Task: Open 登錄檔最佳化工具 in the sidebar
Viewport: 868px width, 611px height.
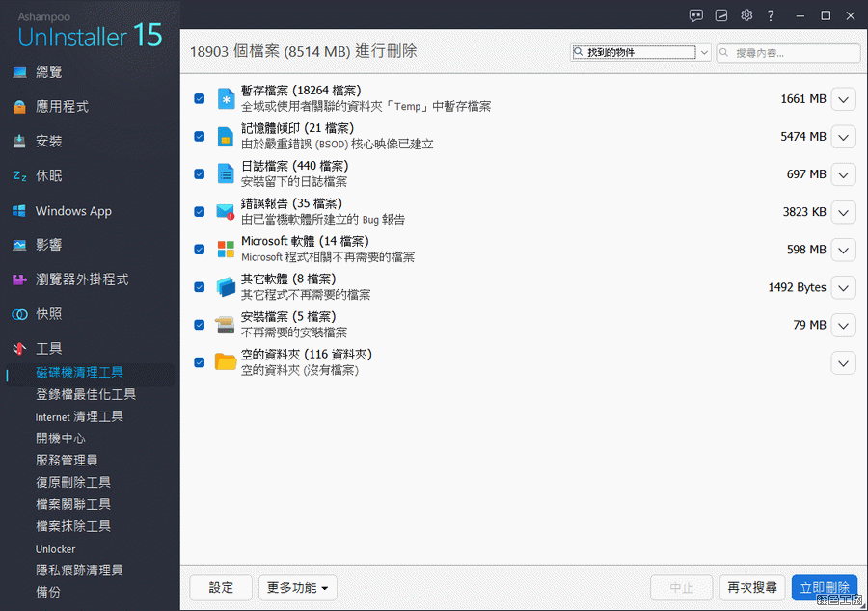Action: point(86,394)
